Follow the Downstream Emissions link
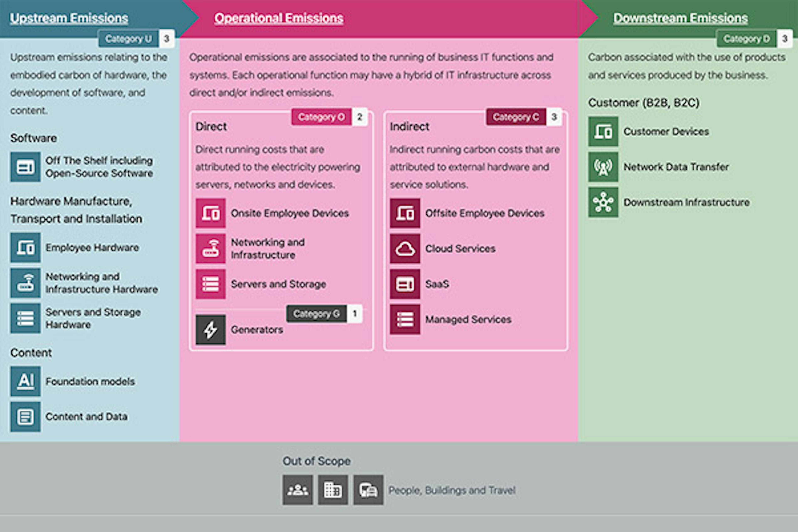The width and height of the screenshot is (798, 532). point(680,18)
